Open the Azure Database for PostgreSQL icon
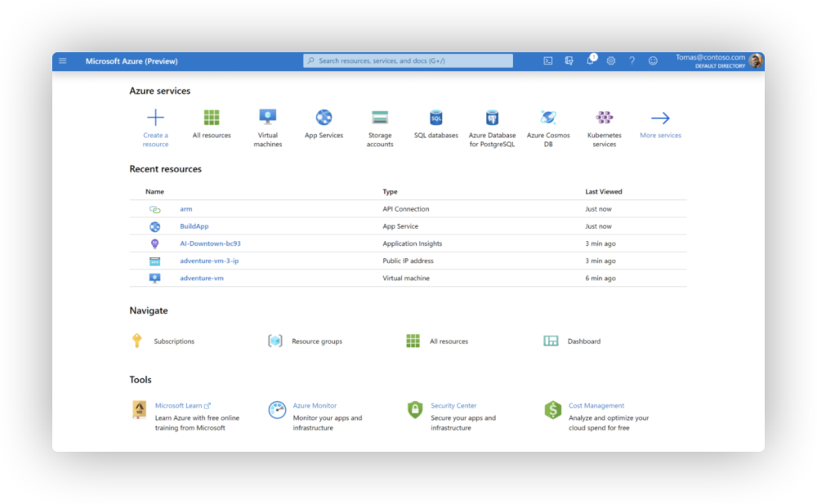Image resolution: width=817 pixels, height=504 pixels. pos(492,118)
